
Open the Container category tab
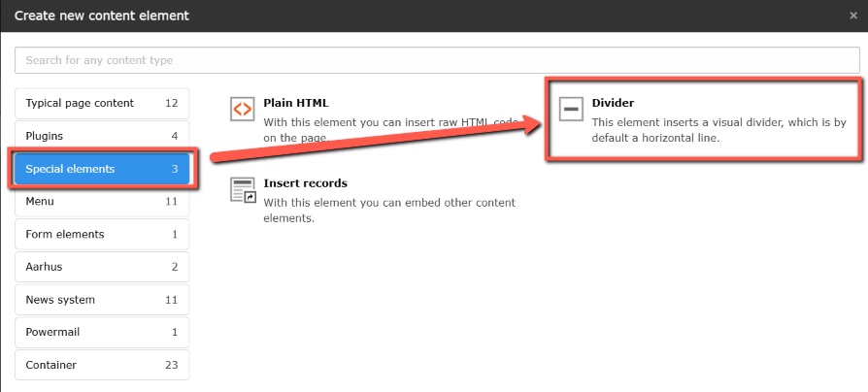pyautogui.click(x=102, y=365)
